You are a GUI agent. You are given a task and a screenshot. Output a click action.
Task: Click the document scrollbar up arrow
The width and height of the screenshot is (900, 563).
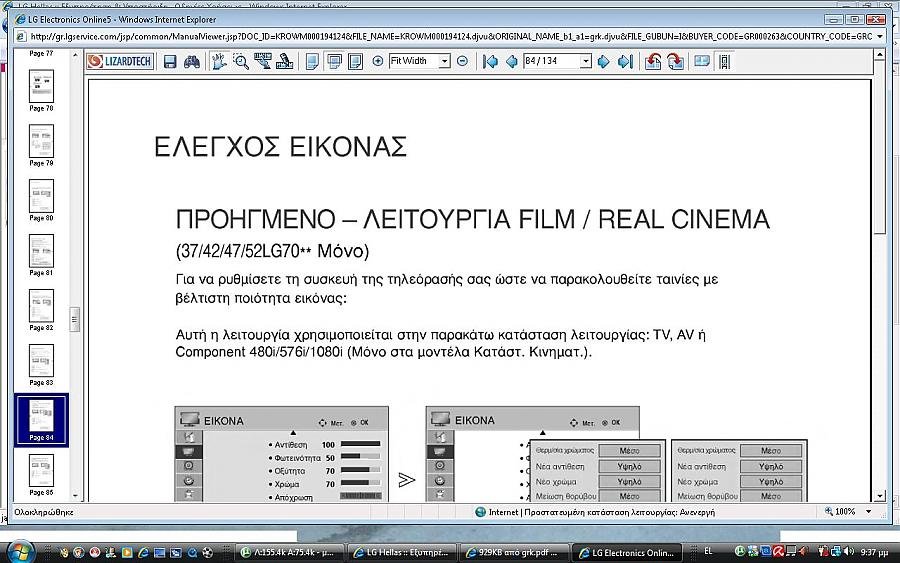(x=880, y=55)
